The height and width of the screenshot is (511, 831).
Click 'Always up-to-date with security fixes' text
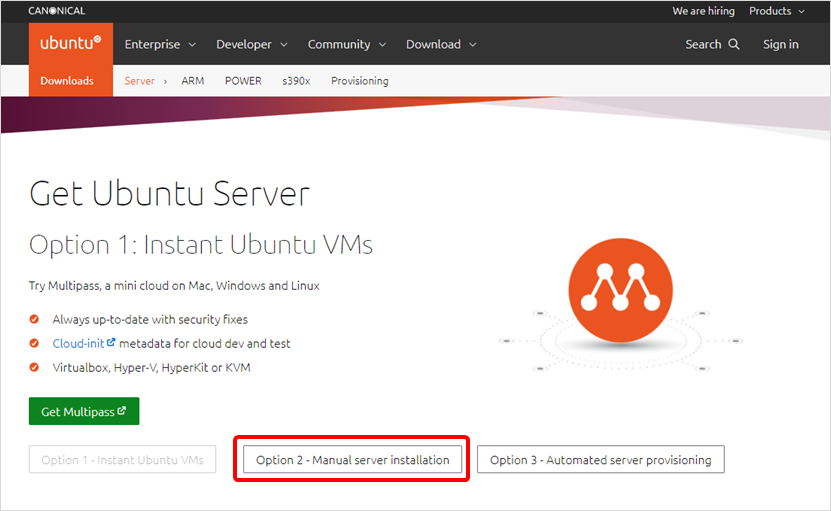(x=150, y=319)
